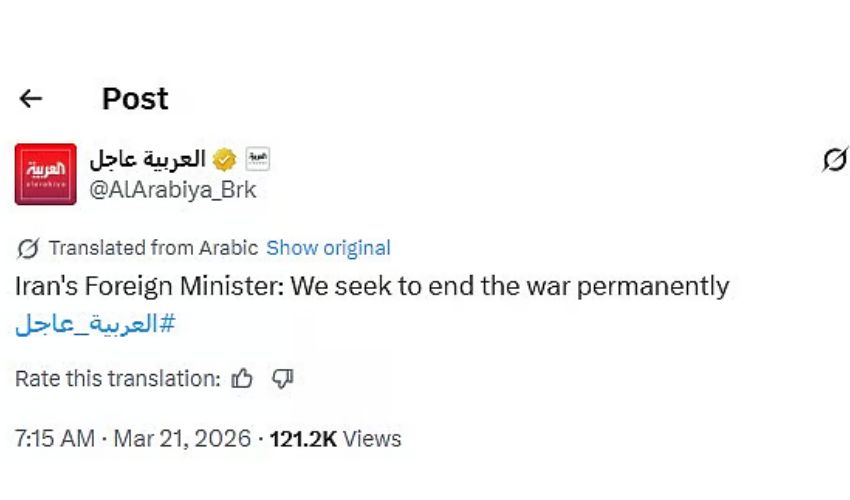Open the Al Arabiya red profile avatar
Screen dimensions: 850x500
pos(45,173)
